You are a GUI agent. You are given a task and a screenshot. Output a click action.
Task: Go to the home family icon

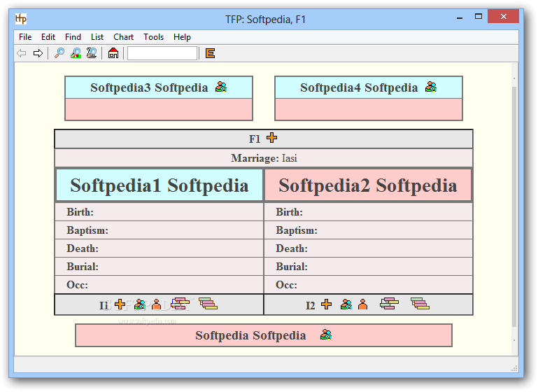[x=113, y=53]
